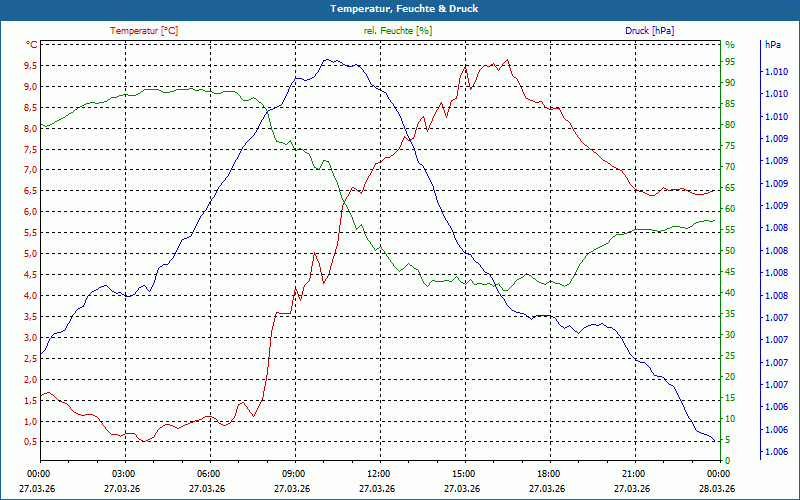The height and width of the screenshot is (500, 800).
Task: Click the green '20' humidity tick label
Action: [730, 377]
